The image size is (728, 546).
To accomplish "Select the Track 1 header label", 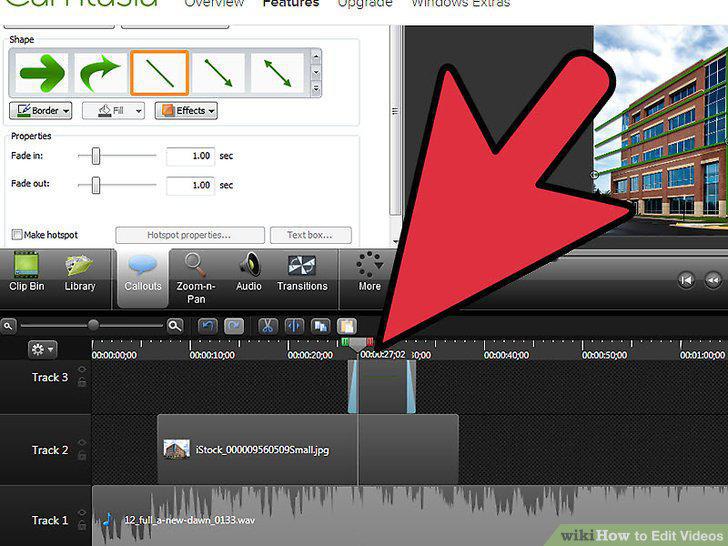I will pyautogui.click(x=50, y=520).
